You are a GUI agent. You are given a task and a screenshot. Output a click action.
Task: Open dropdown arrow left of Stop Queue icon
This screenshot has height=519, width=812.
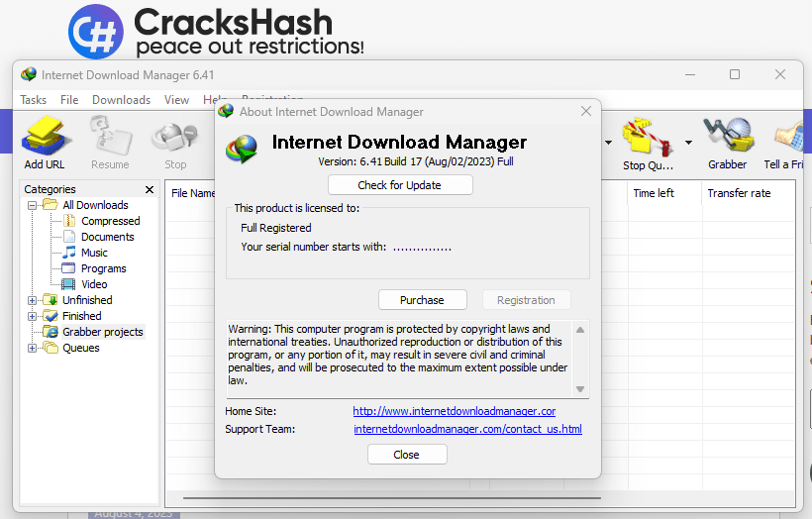(608, 143)
